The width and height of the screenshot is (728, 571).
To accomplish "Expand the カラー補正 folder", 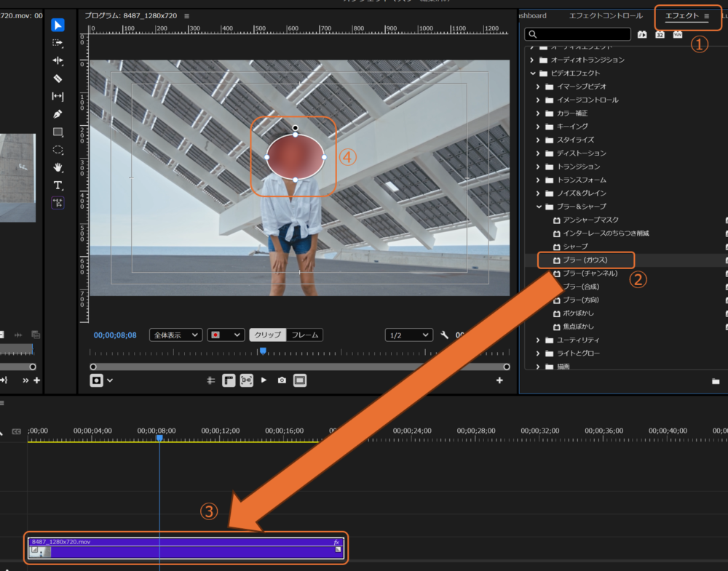I will click(538, 113).
